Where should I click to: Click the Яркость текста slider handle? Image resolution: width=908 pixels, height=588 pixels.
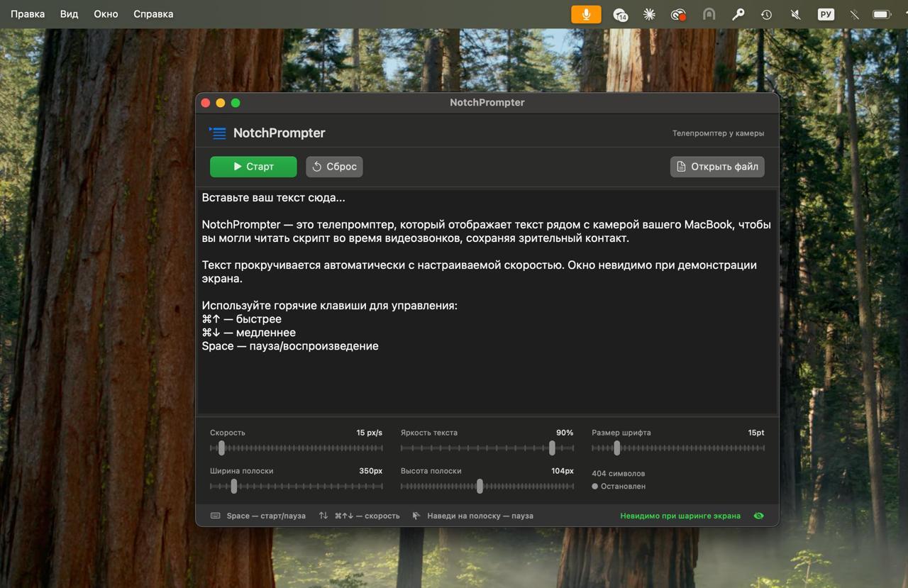pos(552,448)
